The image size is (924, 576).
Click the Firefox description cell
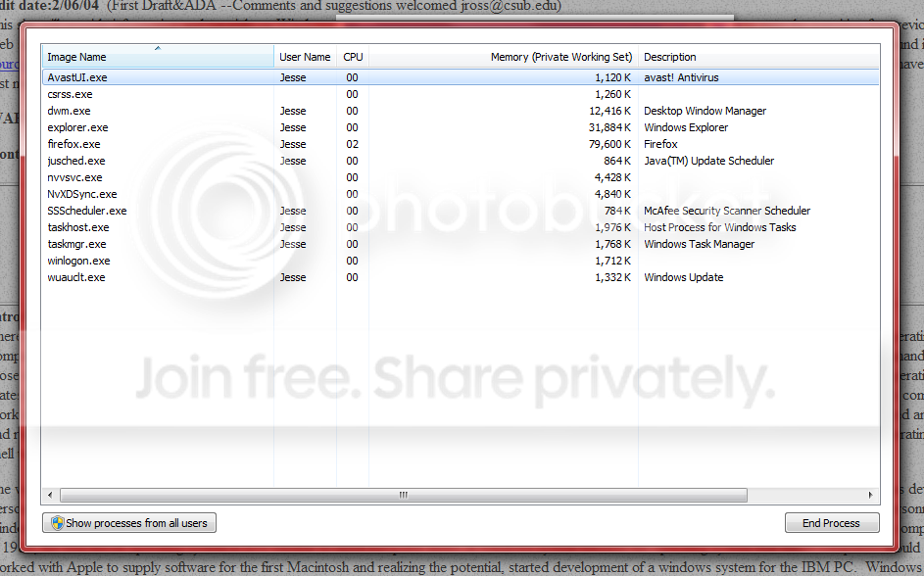tap(660, 144)
